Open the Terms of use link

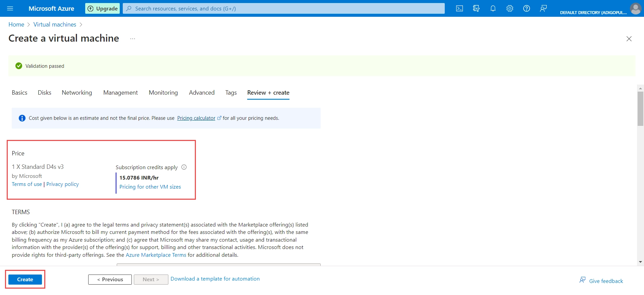click(x=27, y=184)
